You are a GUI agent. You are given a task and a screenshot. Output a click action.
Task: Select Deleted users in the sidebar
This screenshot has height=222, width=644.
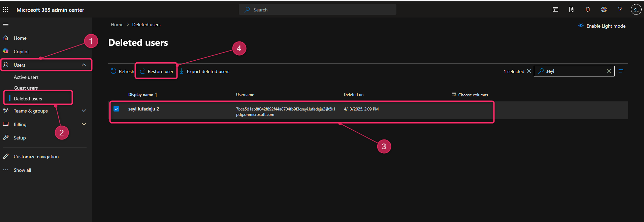(x=28, y=99)
